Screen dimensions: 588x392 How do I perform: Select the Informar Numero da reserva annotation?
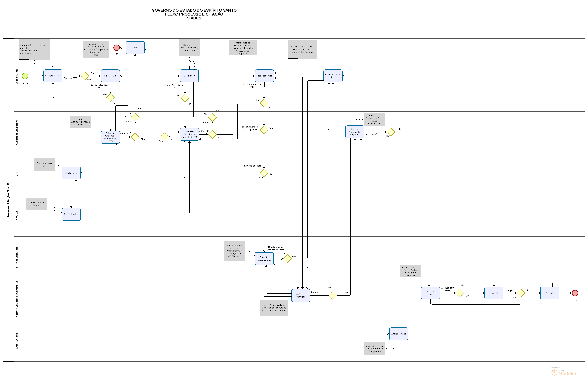[x=234, y=251]
